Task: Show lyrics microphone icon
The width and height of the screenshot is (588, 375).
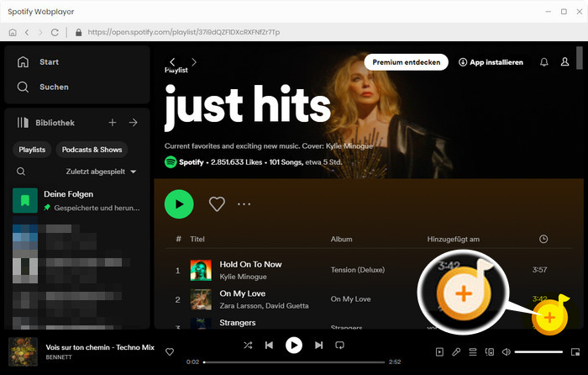Action: [x=456, y=352]
